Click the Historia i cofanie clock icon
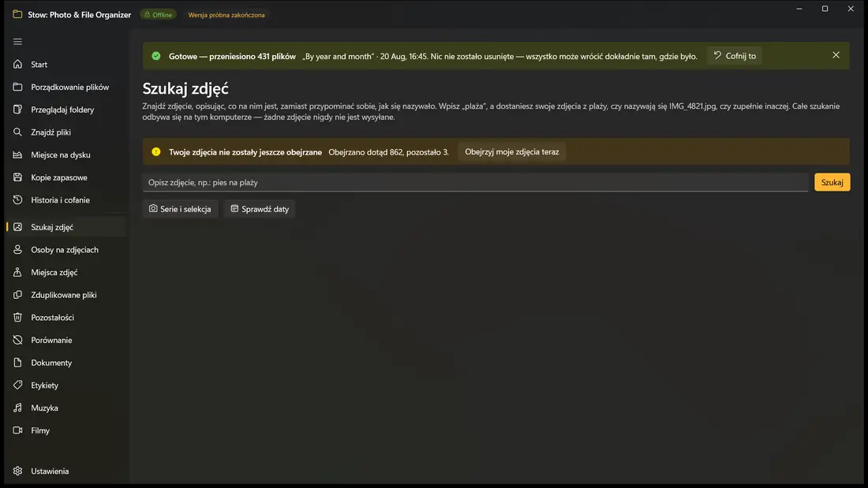This screenshot has height=488, width=868. pos(17,199)
